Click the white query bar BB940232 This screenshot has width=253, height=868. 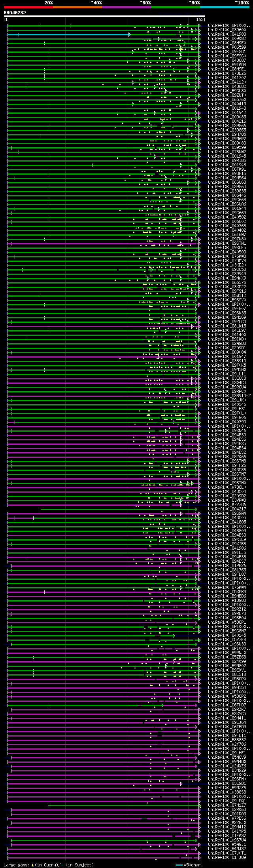(104, 16)
